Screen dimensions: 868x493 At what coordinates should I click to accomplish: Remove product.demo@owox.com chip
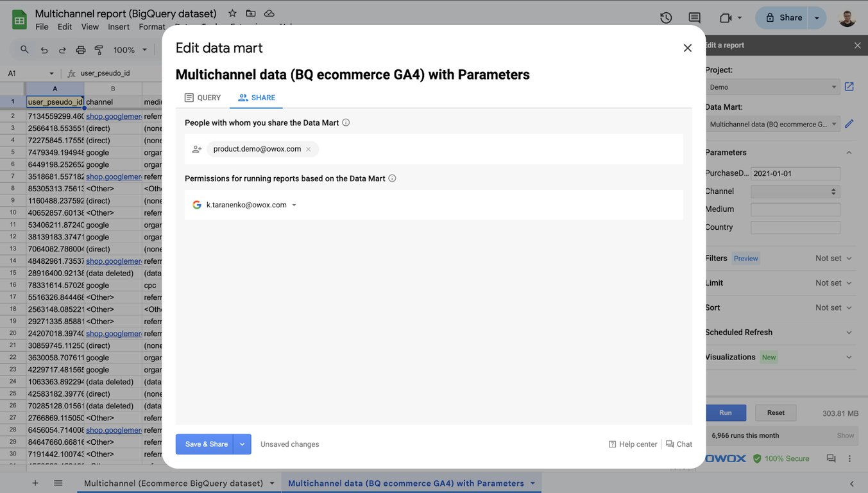click(x=309, y=149)
